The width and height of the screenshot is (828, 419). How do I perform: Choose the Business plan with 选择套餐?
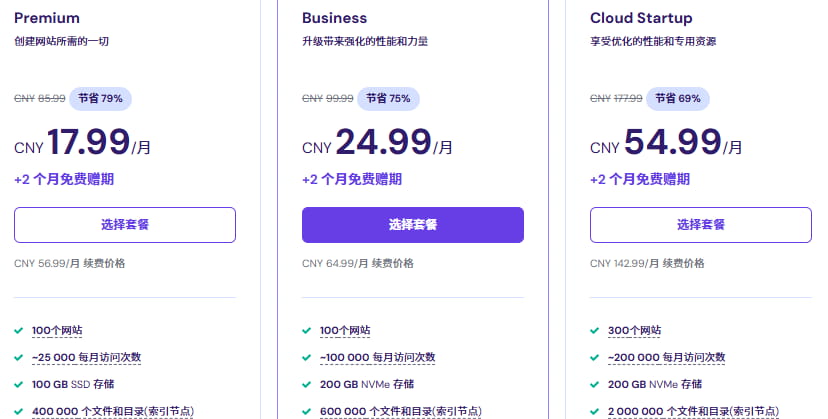413,225
